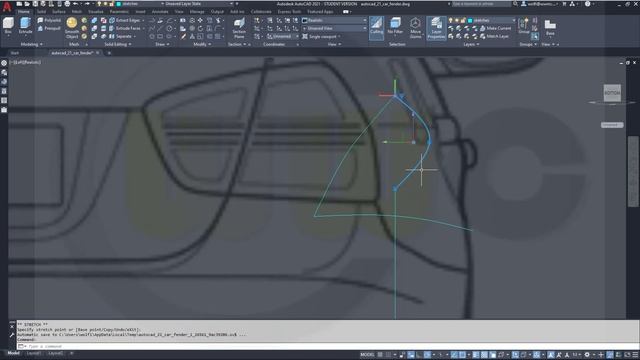640x360 pixels.
Task: Click the layer color swatch in Layers panel
Action: pos(470,20)
